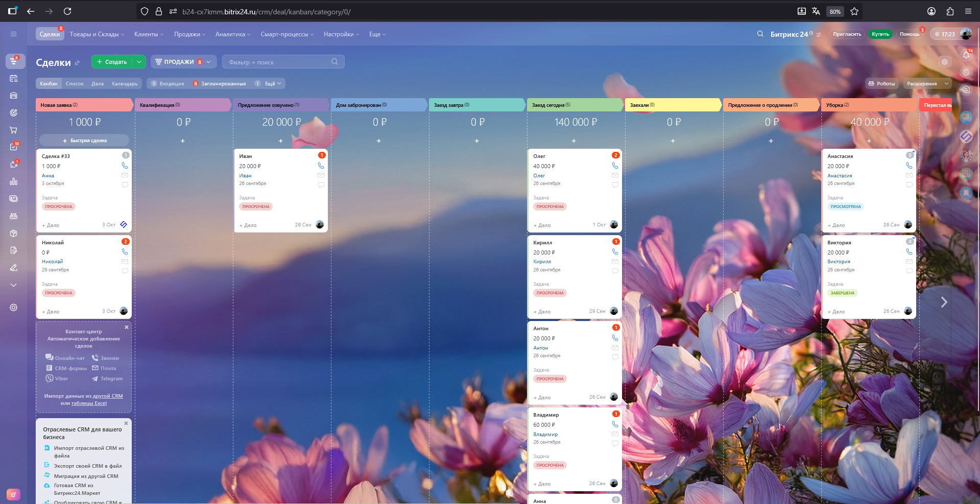Open the user profile avatar
Image resolution: width=980 pixels, height=504 pixels.
(x=965, y=34)
